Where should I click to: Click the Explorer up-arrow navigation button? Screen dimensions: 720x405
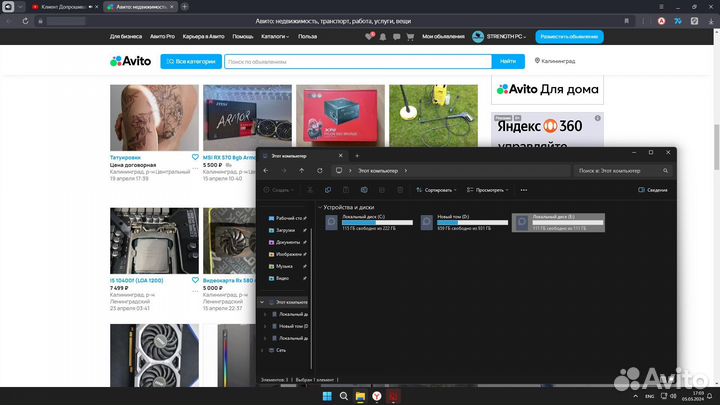point(300,171)
